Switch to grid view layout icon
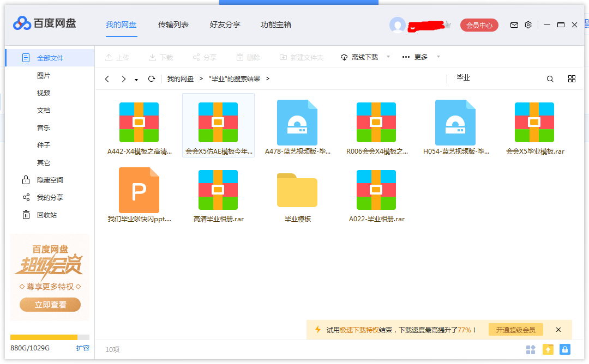This screenshot has width=589, height=364. tap(572, 79)
